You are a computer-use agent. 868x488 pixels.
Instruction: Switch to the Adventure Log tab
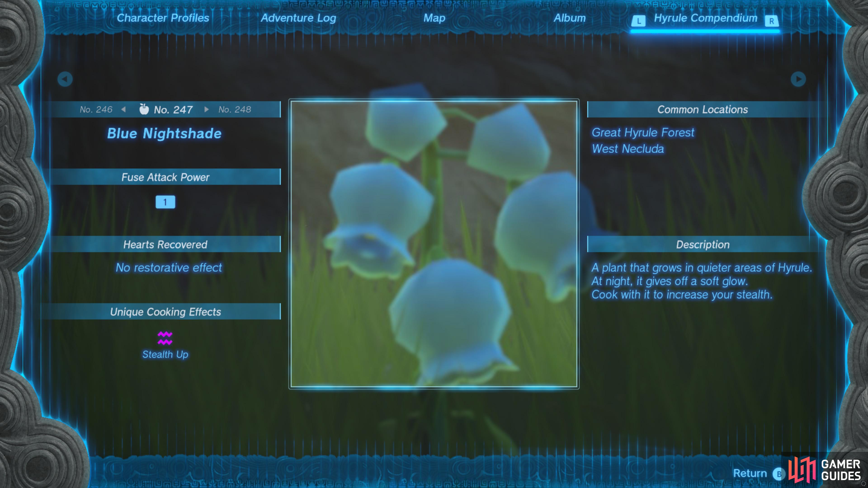coord(299,18)
